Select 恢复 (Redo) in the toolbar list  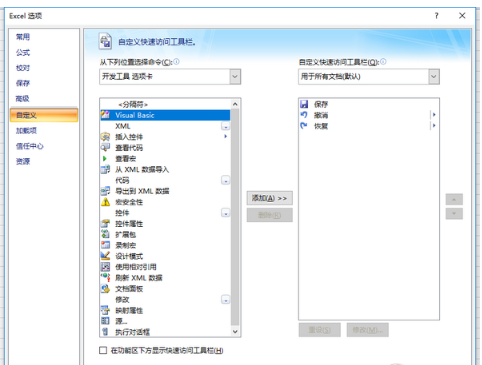point(369,126)
